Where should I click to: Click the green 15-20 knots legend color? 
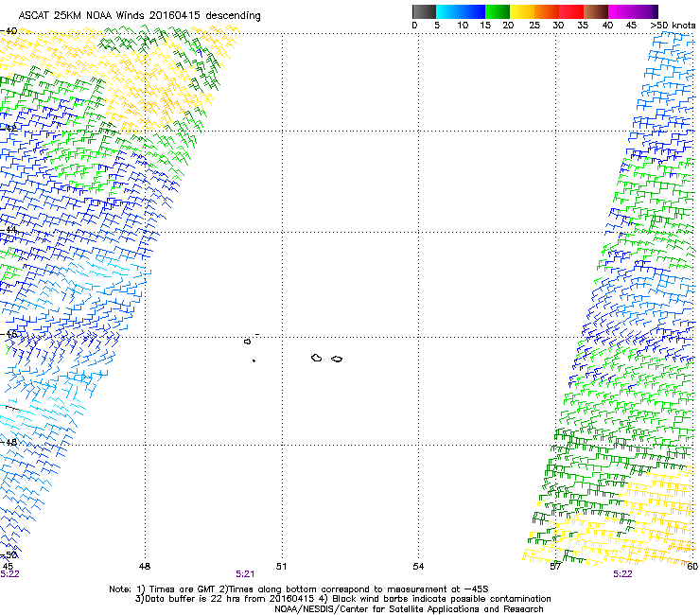point(498,11)
